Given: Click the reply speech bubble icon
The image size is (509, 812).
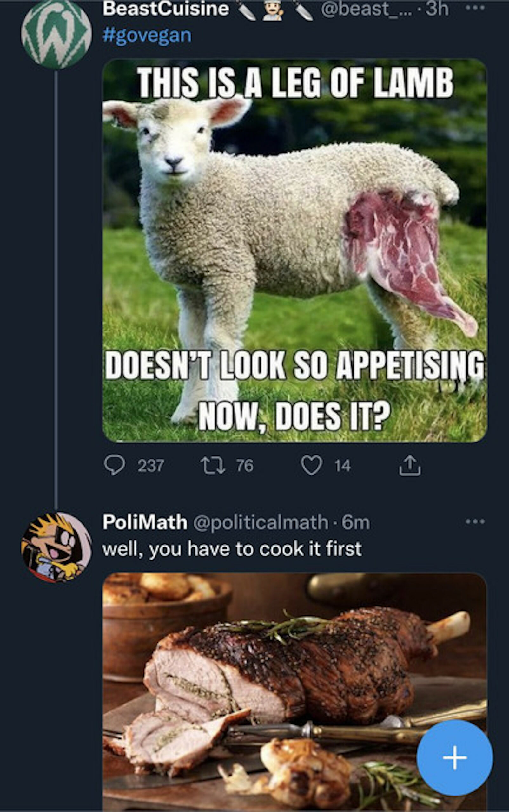Looking at the screenshot, I should click(x=115, y=465).
